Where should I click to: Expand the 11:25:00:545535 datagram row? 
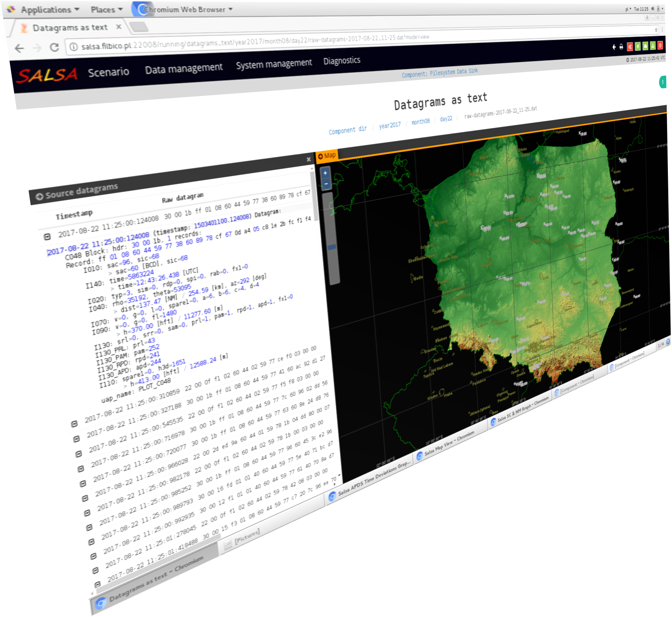point(78,454)
